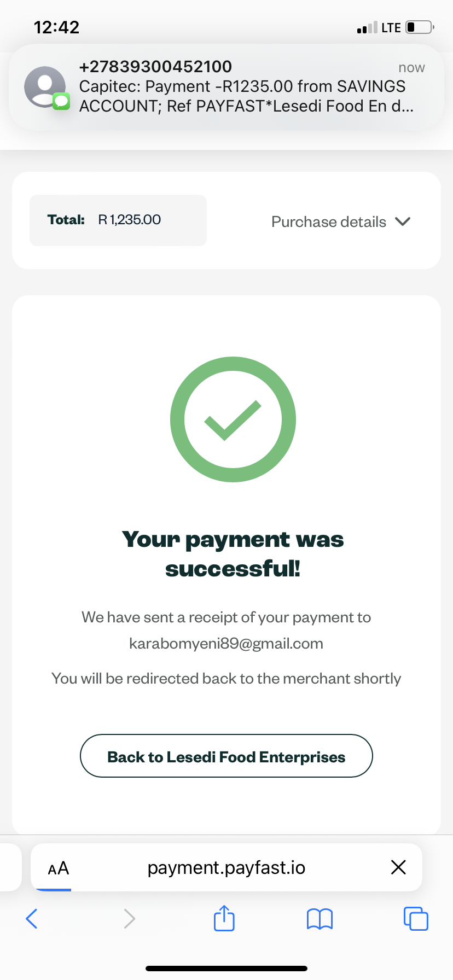The width and height of the screenshot is (453, 980).
Task: Tap the LTE signal indicator
Action: (391, 27)
